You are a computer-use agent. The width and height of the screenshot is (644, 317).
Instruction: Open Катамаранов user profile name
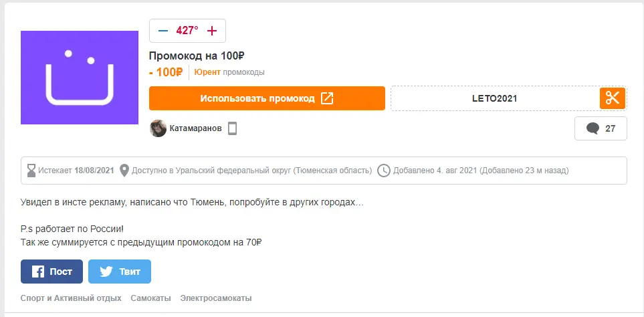pos(195,128)
